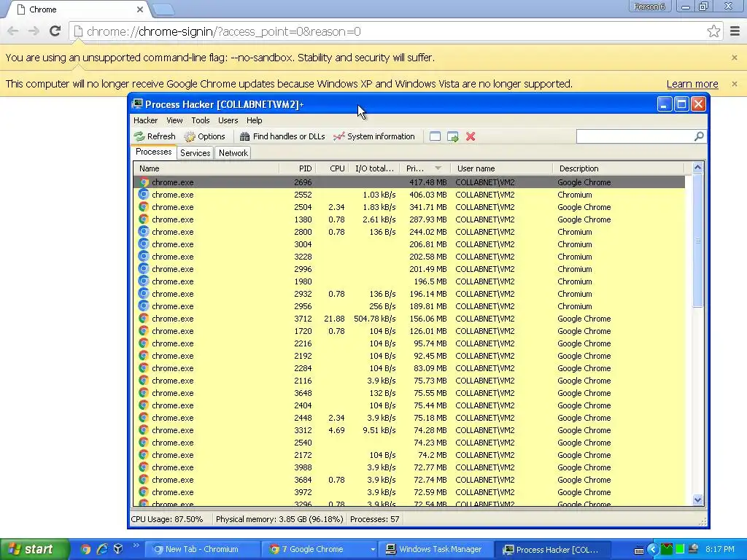Click the process list scroll up arrow
The width and height of the screenshot is (747, 560).
(698, 168)
